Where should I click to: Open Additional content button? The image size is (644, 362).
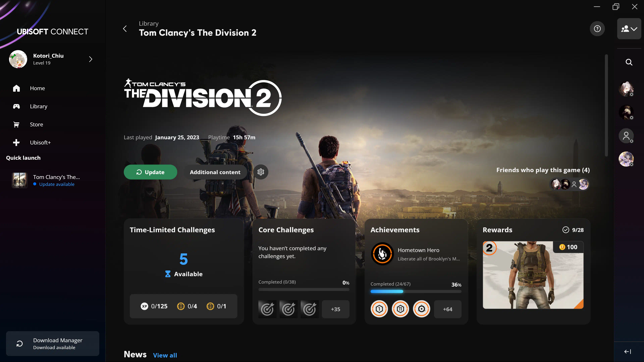215,172
